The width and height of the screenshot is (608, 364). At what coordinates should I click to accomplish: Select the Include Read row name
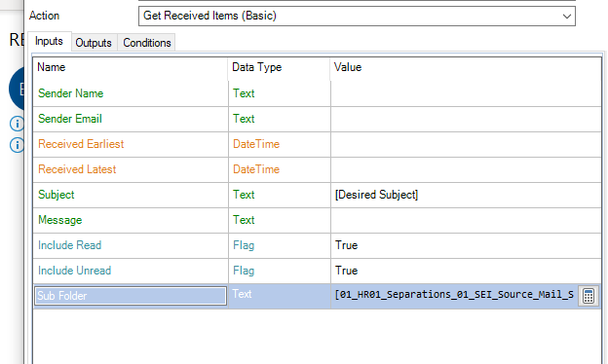tap(70, 245)
